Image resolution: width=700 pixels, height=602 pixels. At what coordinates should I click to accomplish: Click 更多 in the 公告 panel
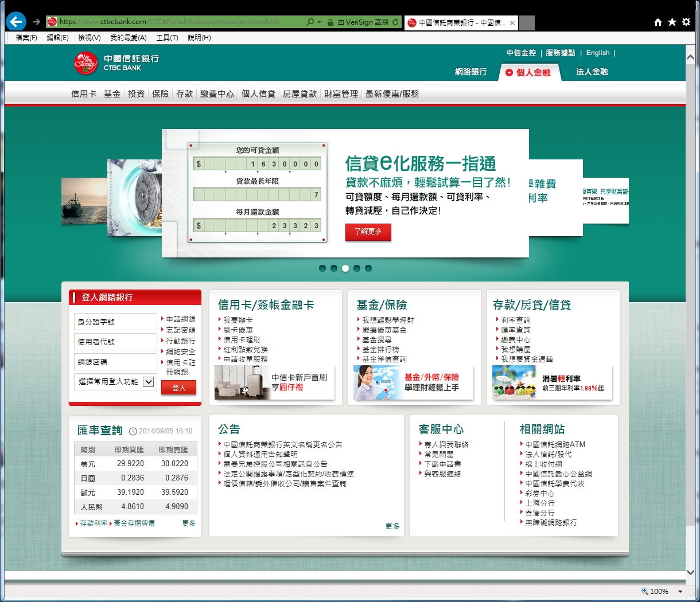click(x=392, y=526)
